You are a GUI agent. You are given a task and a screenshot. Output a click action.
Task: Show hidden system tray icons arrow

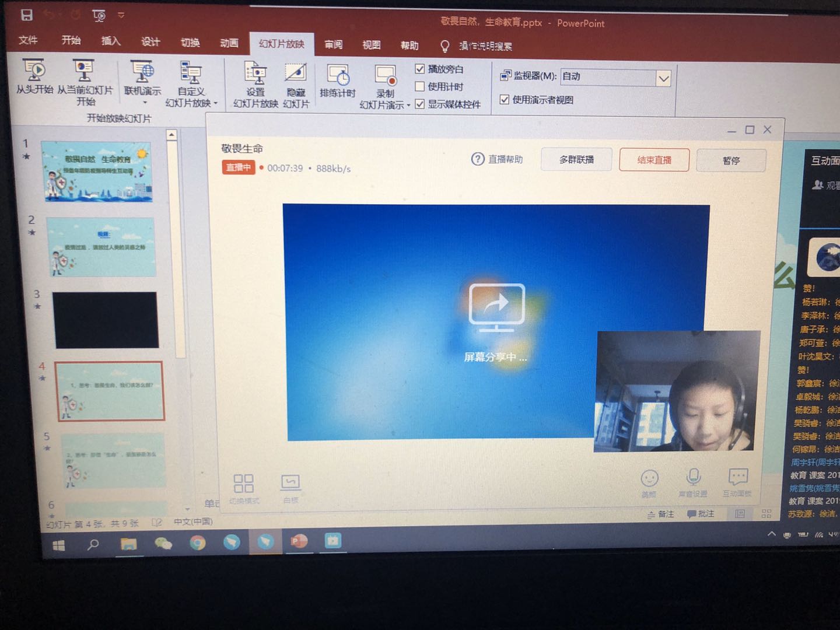tap(771, 534)
